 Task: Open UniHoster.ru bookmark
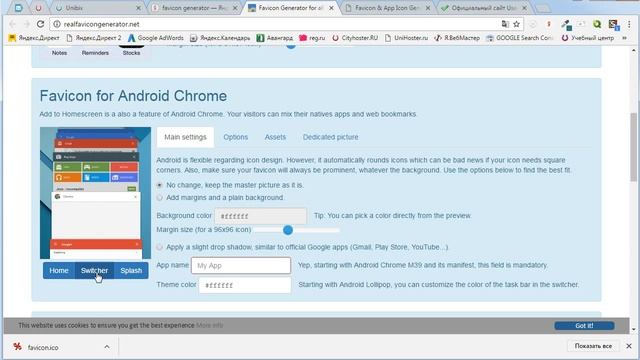[x=406, y=38]
